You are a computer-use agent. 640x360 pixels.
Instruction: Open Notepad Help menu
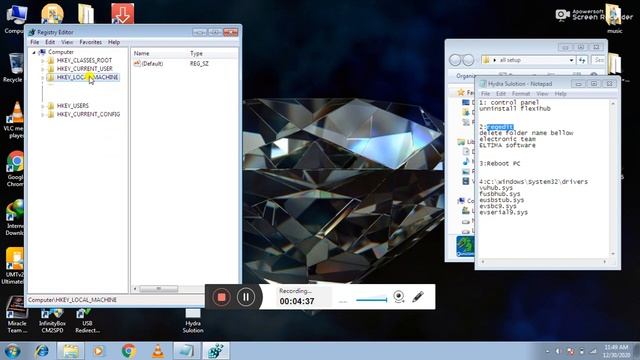(x=560, y=94)
